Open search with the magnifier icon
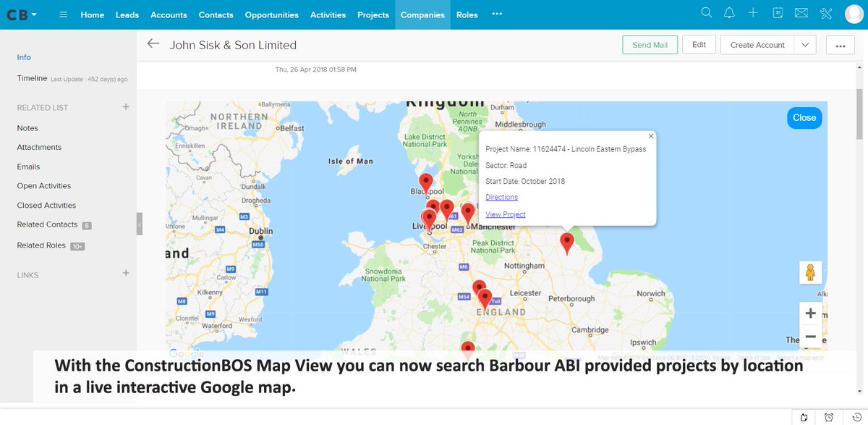 pos(707,13)
